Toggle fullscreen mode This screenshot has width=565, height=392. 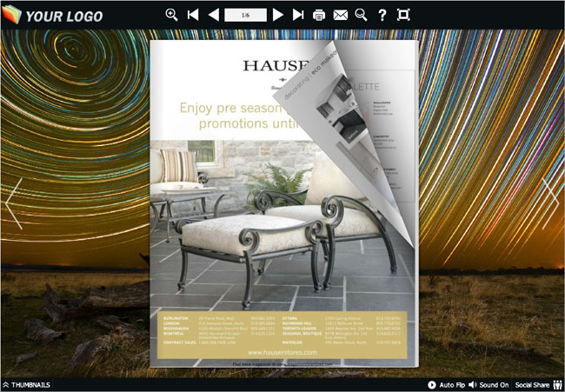[403, 15]
